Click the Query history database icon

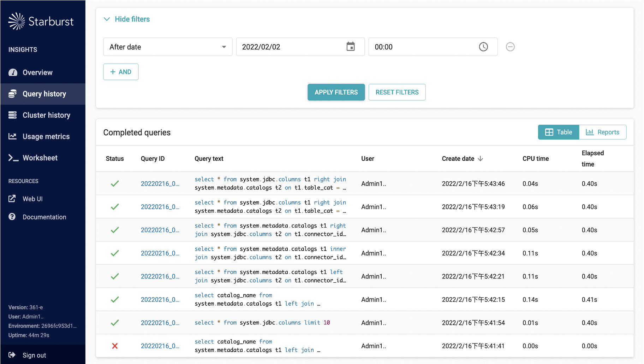click(13, 94)
